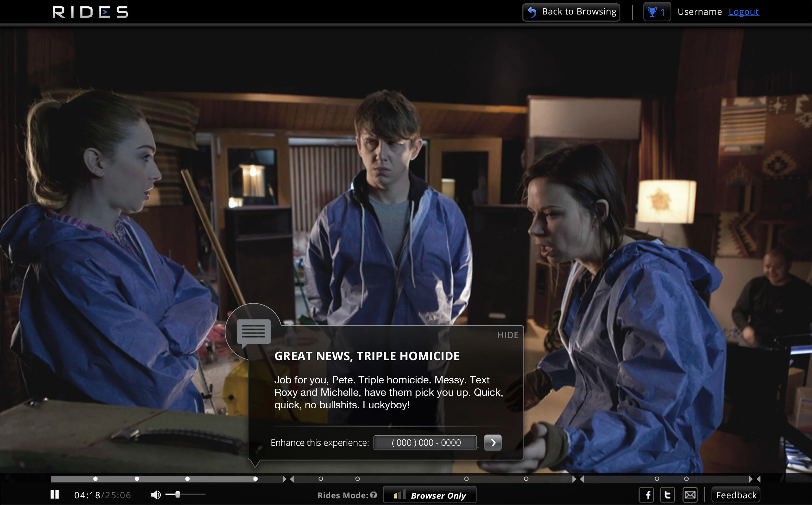Click second segment end arrow
812x505 pixels.
[x=574, y=479]
